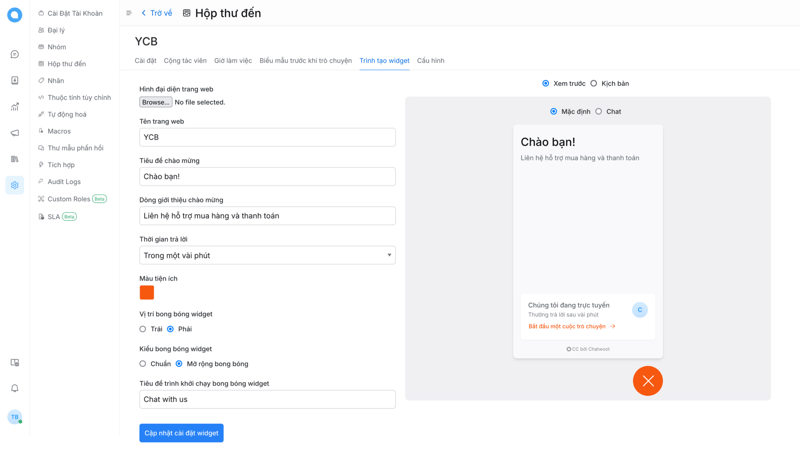The image size is (800, 455).
Task: Switch preview to Chat mode
Action: 599,112
